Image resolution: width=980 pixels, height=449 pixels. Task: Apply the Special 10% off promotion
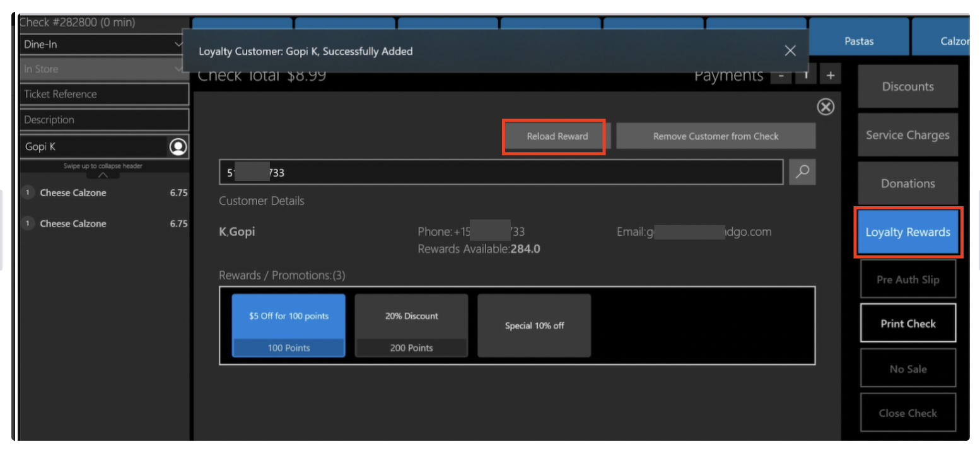click(x=534, y=325)
